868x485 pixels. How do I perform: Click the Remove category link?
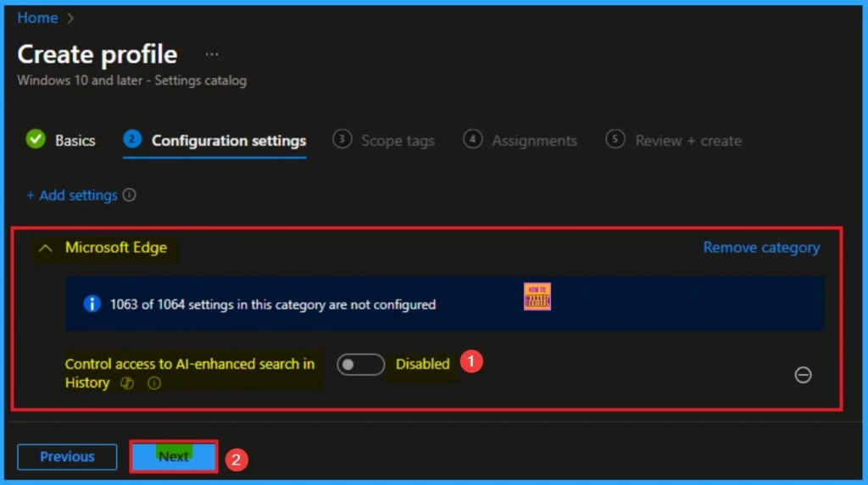click(761, 248)
